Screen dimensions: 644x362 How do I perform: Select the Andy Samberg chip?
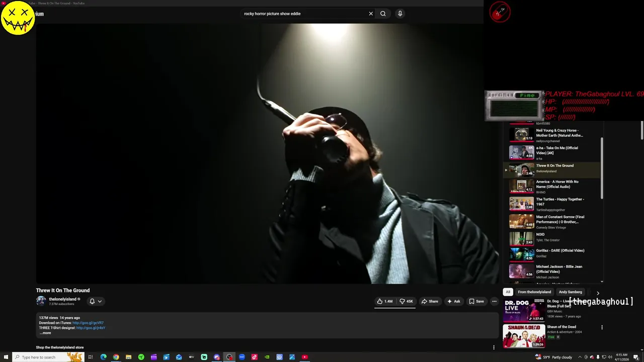[x=570, y=292]
